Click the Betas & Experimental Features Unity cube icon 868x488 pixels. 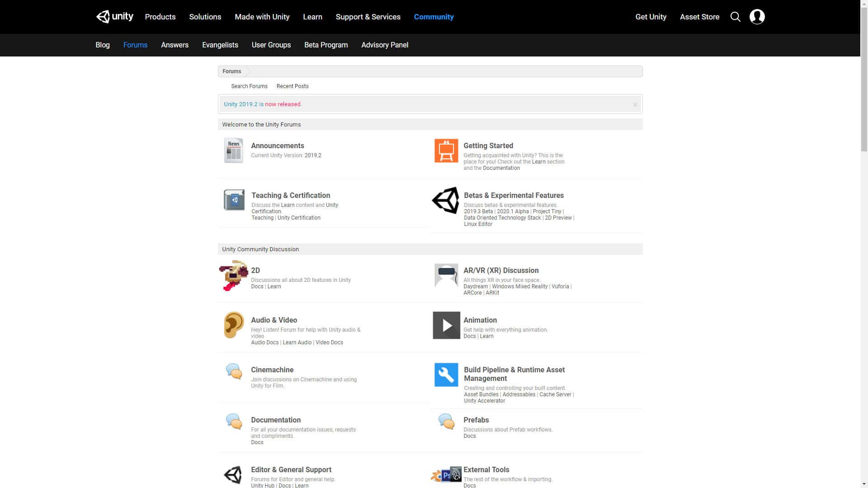[446, 200]
